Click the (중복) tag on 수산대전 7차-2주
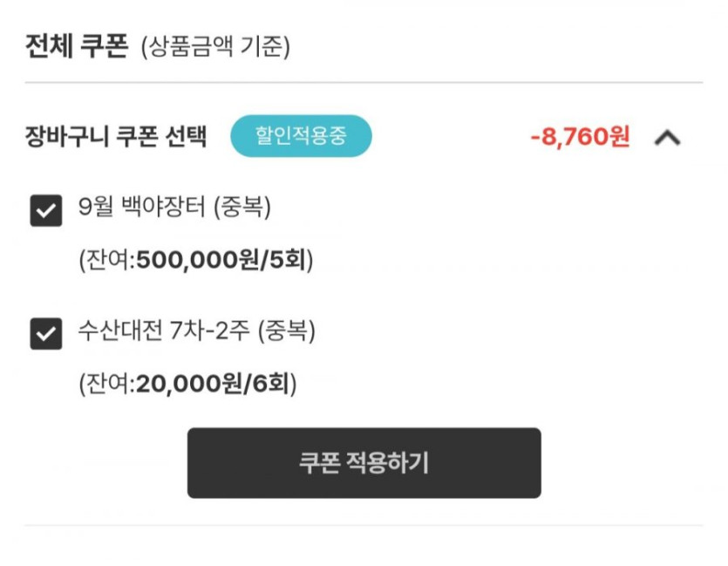The height and width of the screenshot is (566, 728). 287,332
